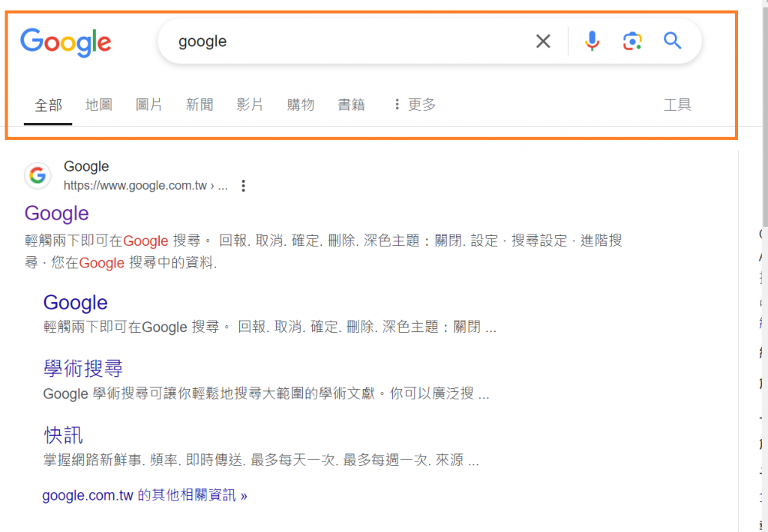This screenshot has height=532, width=768.
Task: Click 'google.com.tw 的其他相關資訊 »' link
Action: tap(145, 495)
